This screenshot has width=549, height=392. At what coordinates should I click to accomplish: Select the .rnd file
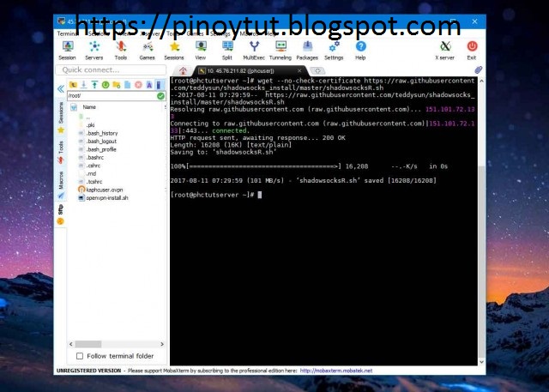pyautogui.click(x=92, y=173)
